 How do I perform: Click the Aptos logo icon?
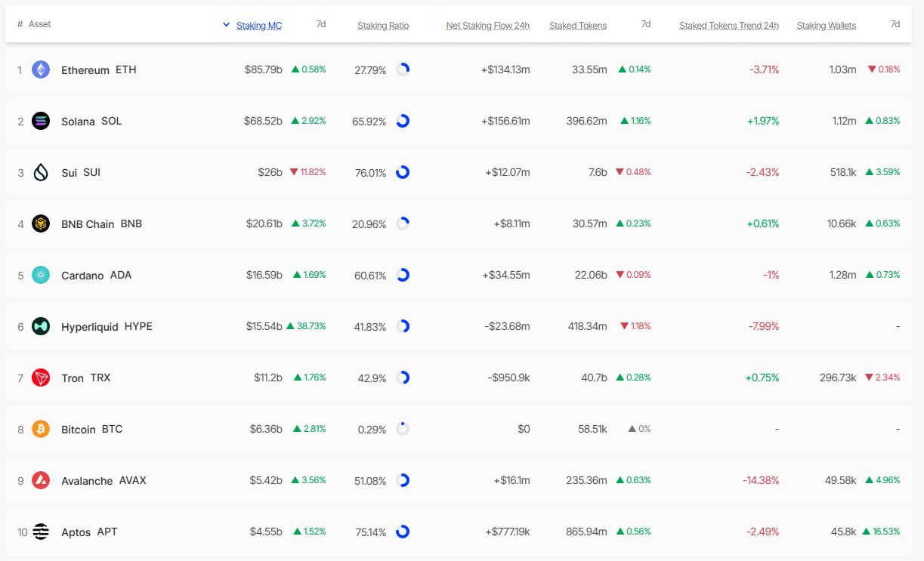click(41, 532)
